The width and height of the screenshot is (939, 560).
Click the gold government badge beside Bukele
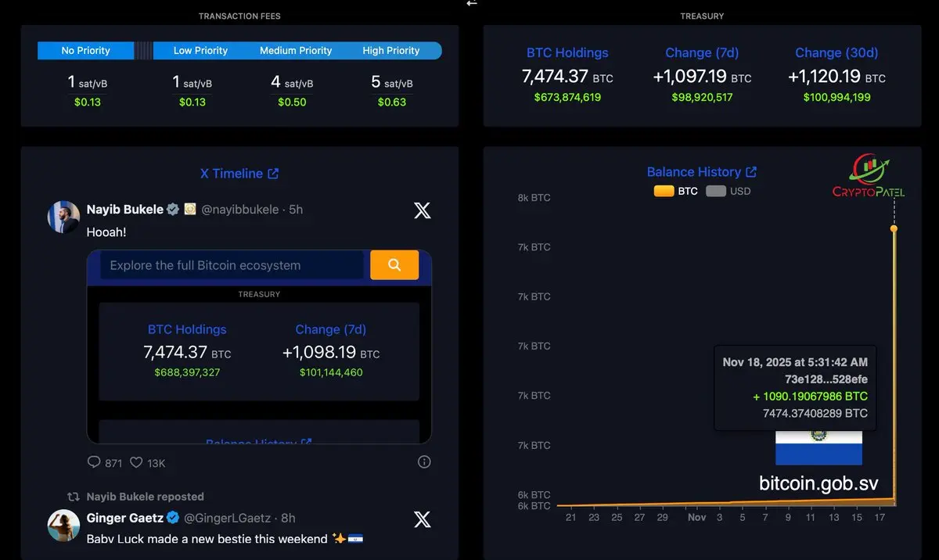[190, 210]
